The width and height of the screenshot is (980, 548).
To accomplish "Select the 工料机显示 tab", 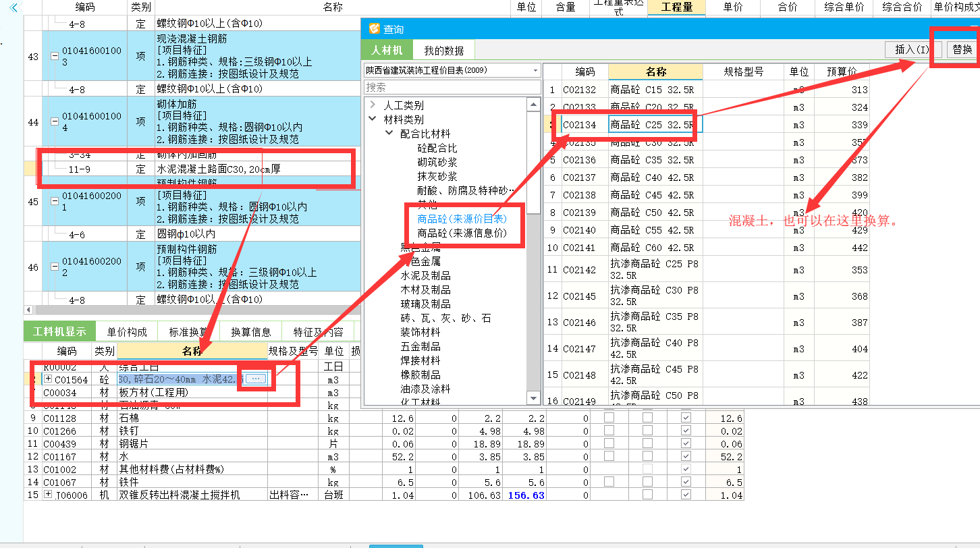I will [59, 331].
